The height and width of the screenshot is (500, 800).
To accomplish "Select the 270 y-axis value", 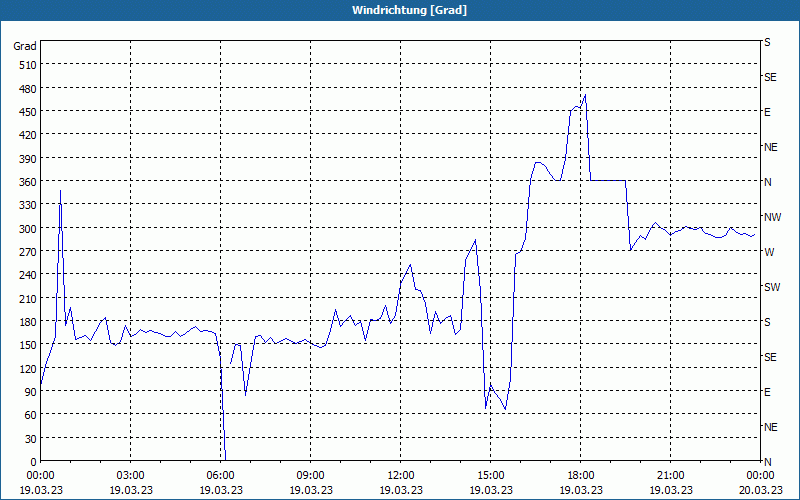I will click(x=28, y=252).
